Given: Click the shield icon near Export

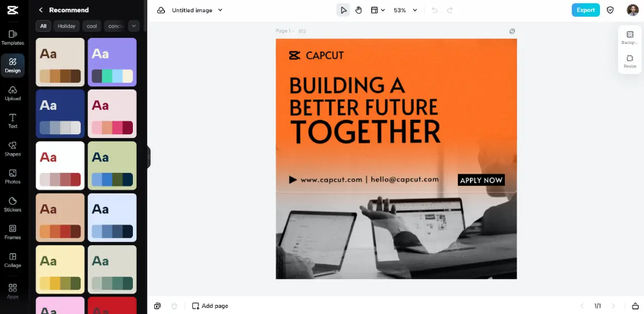Looking at the screenshot, I should point(611,11).
